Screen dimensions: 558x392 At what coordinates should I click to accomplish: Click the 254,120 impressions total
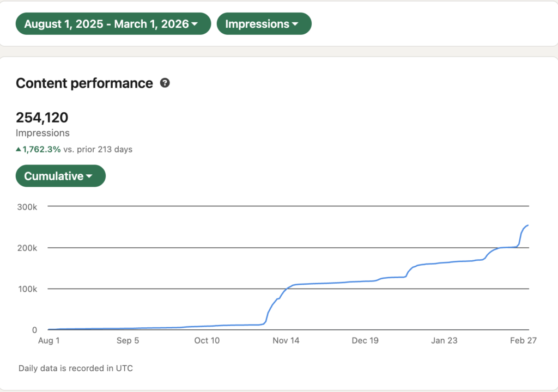point(42,118)
